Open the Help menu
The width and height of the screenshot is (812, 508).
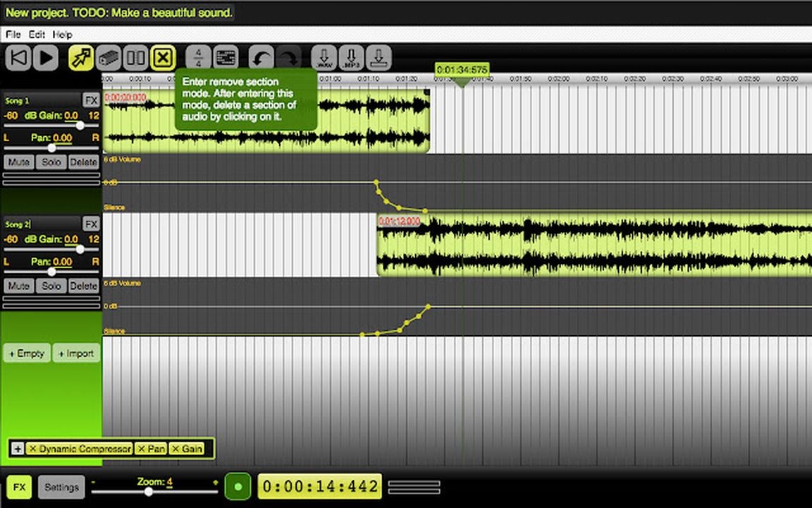coord(62,34)
